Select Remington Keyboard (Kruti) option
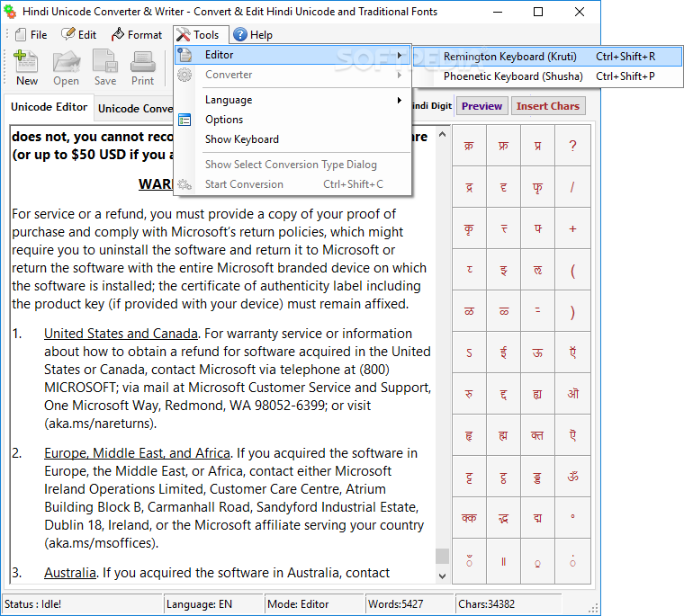Screen dimensions: 684x616 click(548, 57)
